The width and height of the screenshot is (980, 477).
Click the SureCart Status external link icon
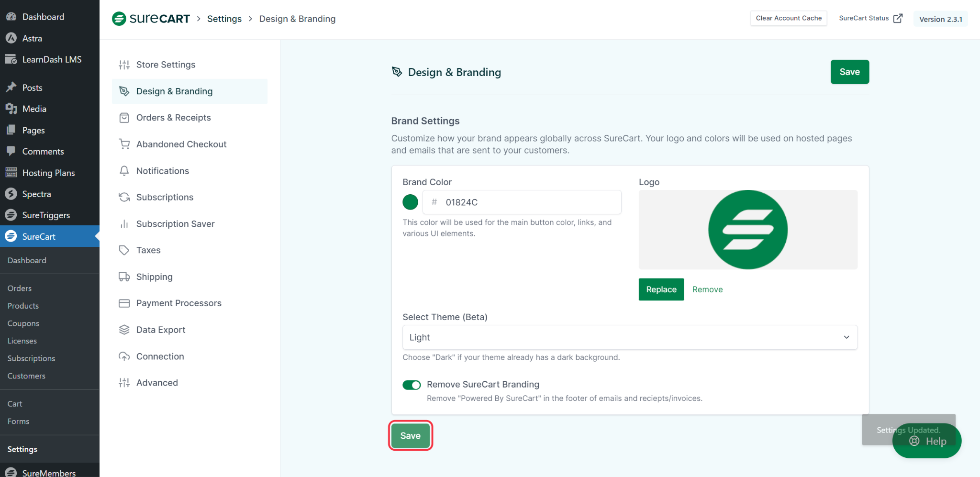898,18
